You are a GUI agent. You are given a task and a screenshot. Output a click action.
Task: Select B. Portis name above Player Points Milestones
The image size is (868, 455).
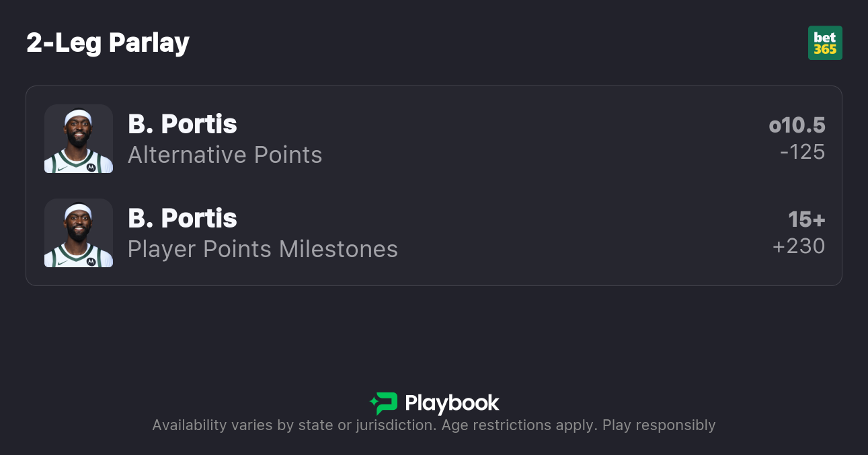point(182,219)
